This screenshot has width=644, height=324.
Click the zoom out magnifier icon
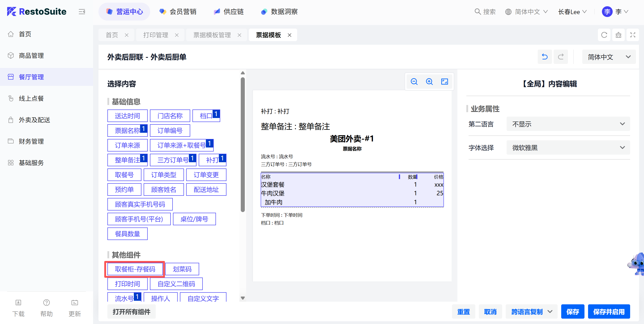[414, 82]
